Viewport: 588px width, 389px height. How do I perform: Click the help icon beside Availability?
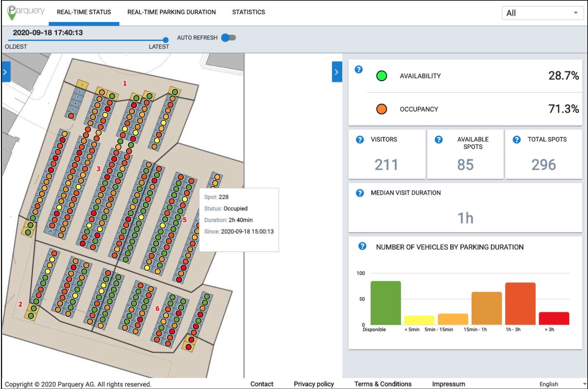(359, 69)
